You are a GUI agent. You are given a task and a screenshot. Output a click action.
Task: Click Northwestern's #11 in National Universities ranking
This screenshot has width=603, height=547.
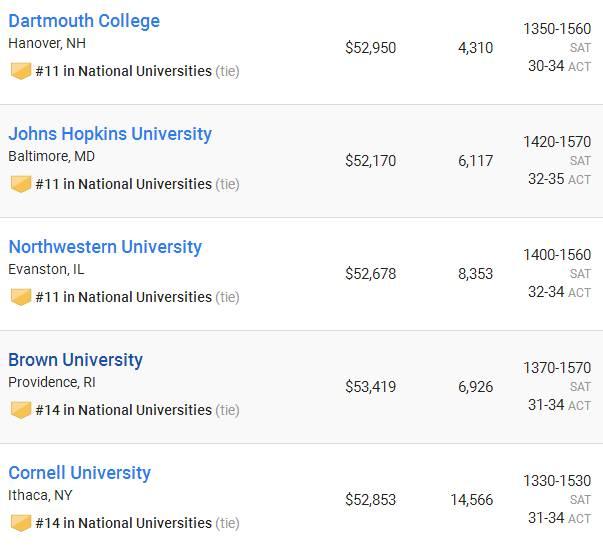[x=123, y=297]
